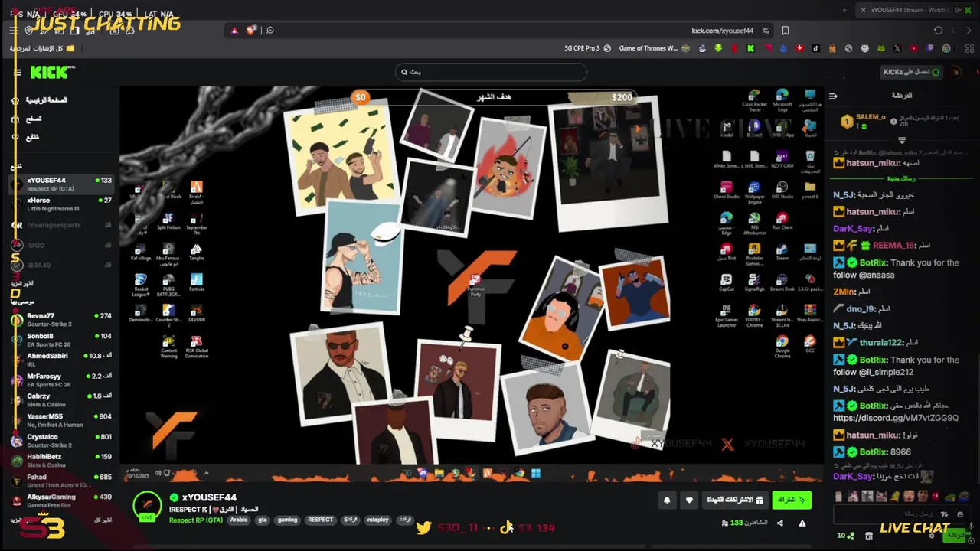Open the 5G CPE Pro 3 bookmark
This screenshot has height=551, width=980.
[587, 48]
